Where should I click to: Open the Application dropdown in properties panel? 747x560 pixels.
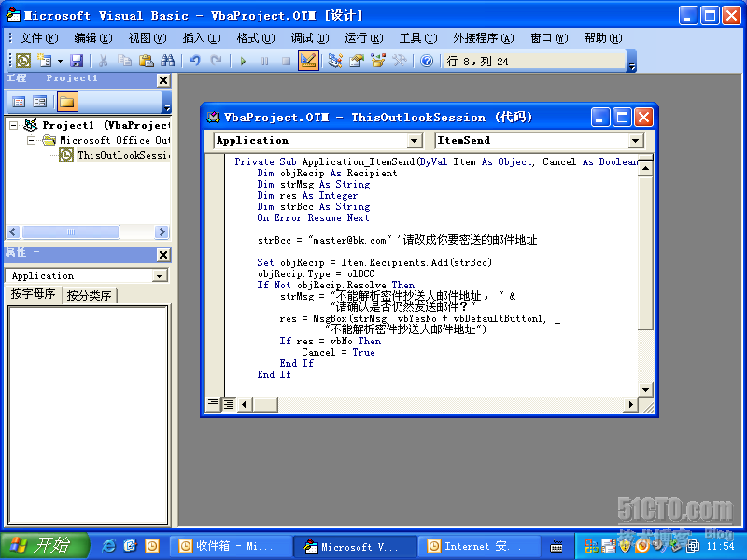click(160, 275)
